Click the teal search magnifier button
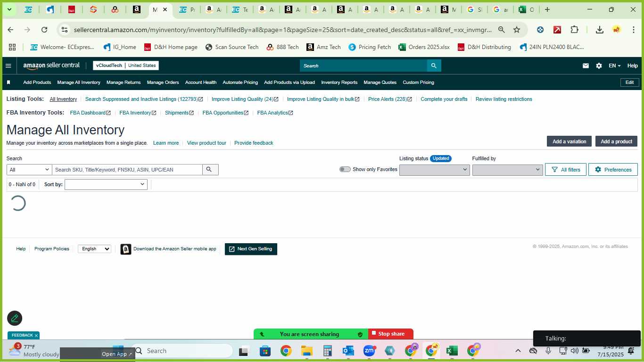Screen dimensions: 644x362 click(434, 66)
